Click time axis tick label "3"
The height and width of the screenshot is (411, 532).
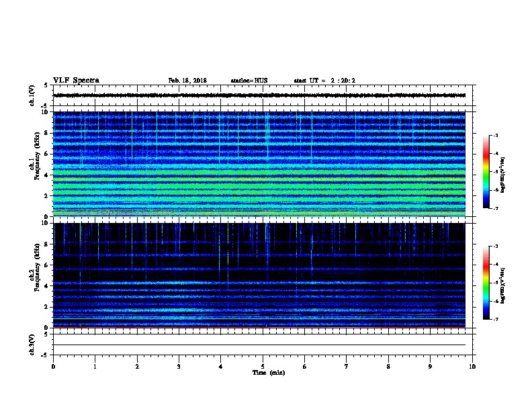tap(179, 367)
